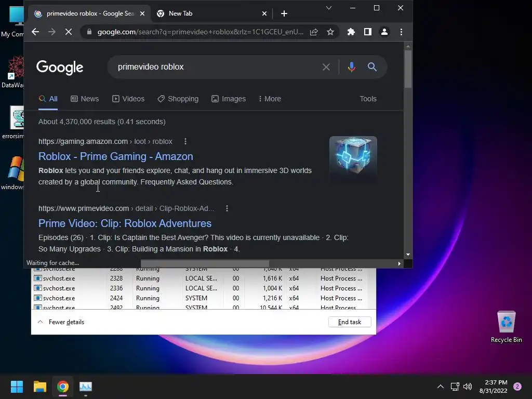The image size is (532, 399).
Task: Open the search Tools options
Action: (x=368, y=99)
